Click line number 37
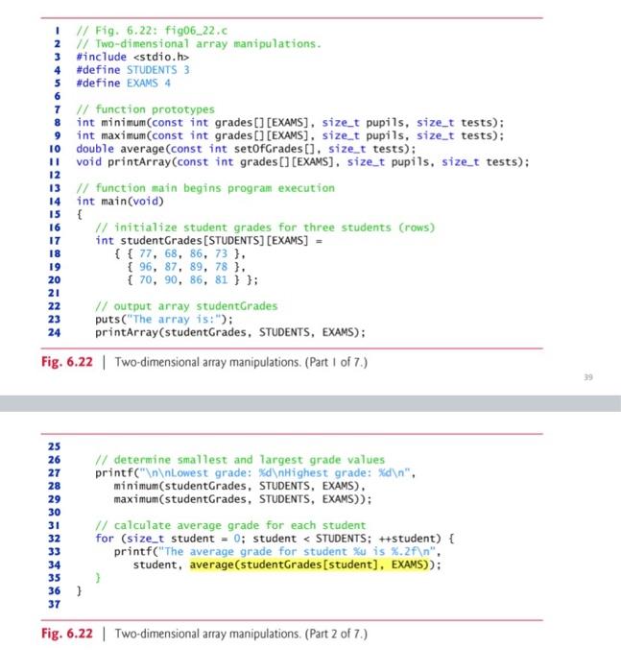 click(x=55, y=604)
